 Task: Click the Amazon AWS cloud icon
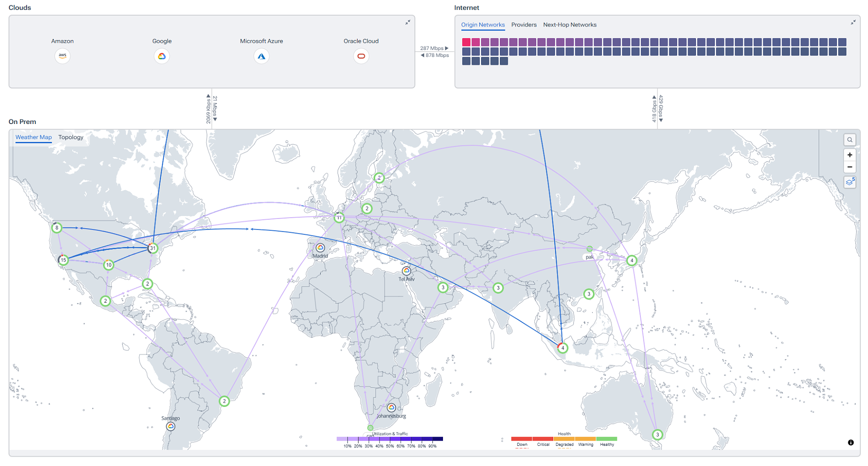click(x=63, y=56)
